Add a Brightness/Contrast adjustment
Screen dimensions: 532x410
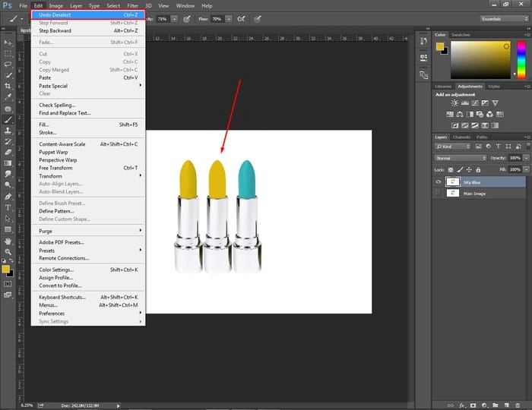454,103
